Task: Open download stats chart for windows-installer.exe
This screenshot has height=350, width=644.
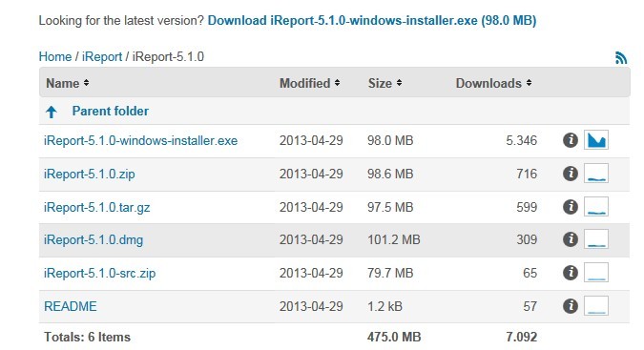Action: point(596,140)
